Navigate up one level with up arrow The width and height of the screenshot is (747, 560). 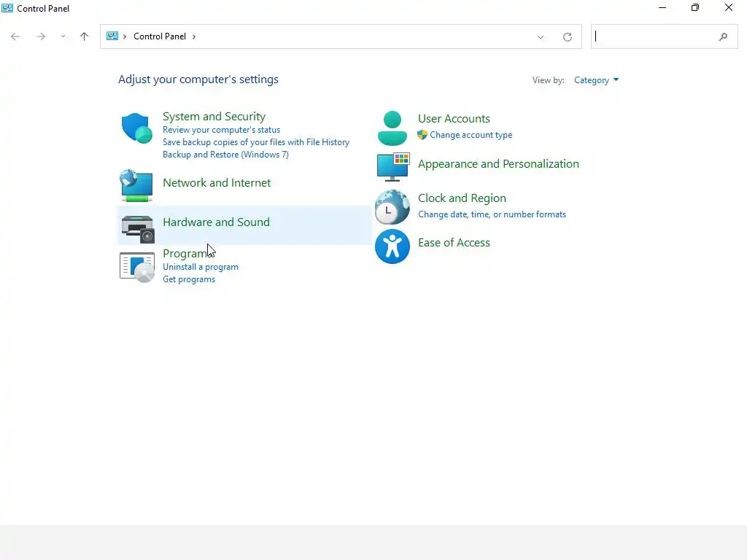(85, 36)
